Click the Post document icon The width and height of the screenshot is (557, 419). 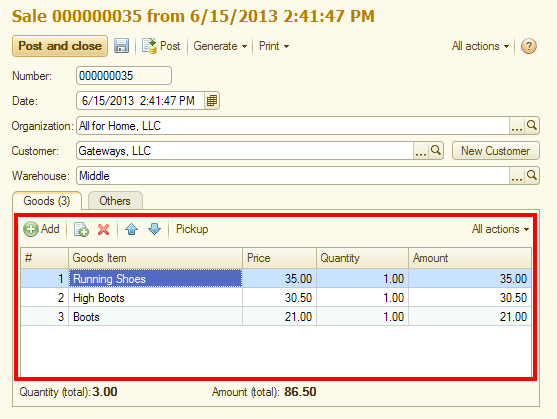pyautogui.click(x=149, y=46)
